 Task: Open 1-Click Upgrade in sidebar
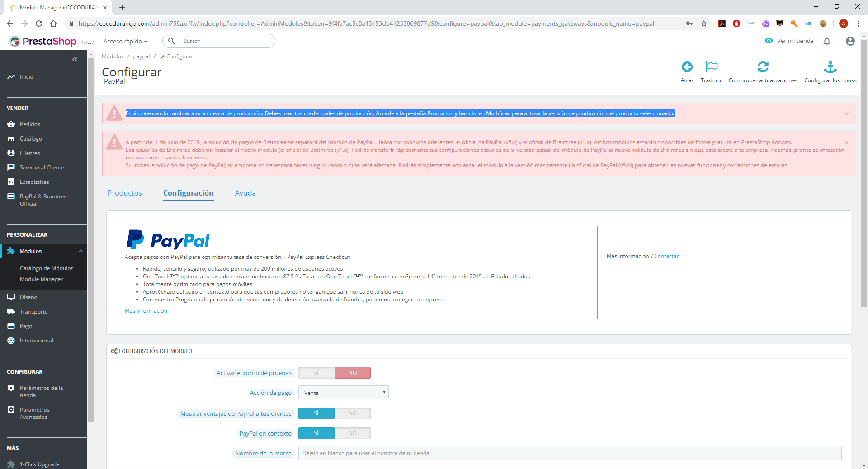click(39, 464)
